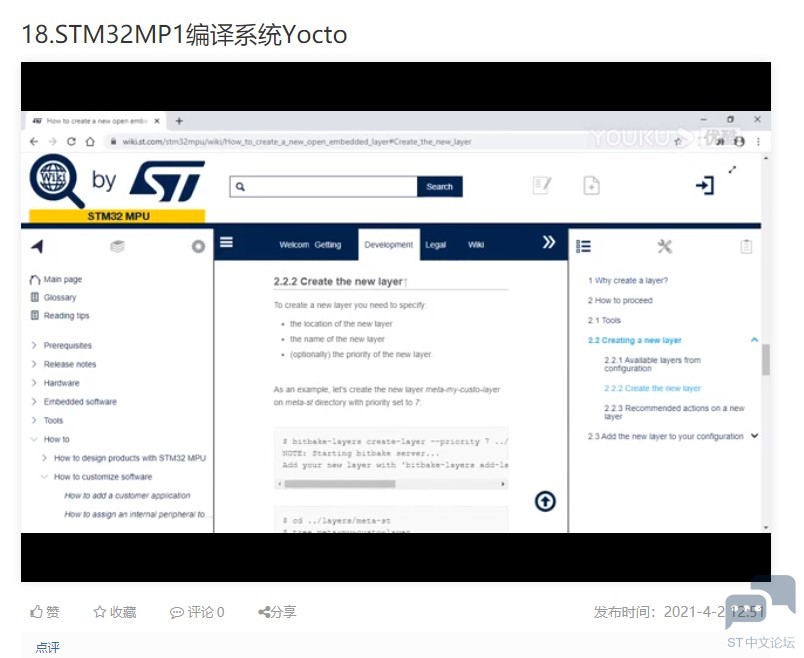The image size is (804, 658).
Task: Go to browser home page
Action: [x=90, y=142]
